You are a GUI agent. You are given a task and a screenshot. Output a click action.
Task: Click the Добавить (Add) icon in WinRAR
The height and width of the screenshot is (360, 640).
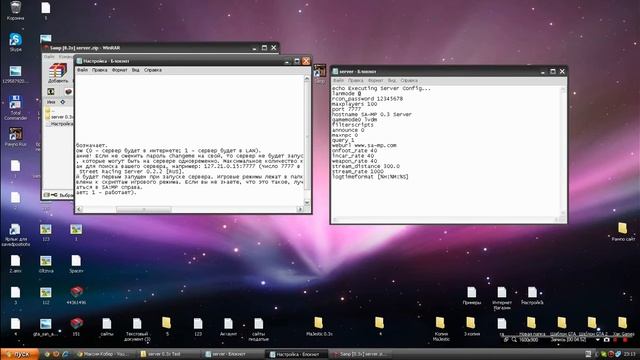tap(58, 73)
